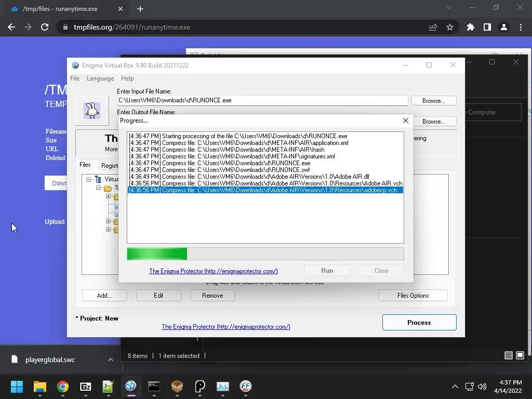Browse for output file

(x=434, y=122)
